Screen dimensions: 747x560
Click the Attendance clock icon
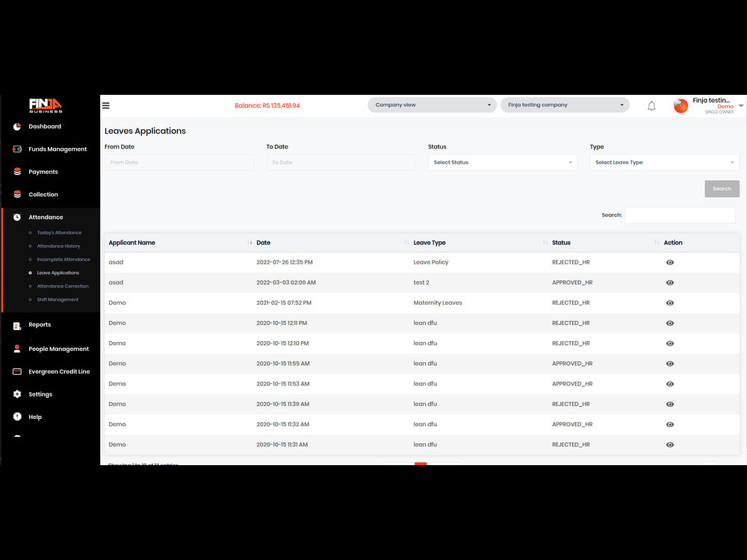(x=17, y=217)
